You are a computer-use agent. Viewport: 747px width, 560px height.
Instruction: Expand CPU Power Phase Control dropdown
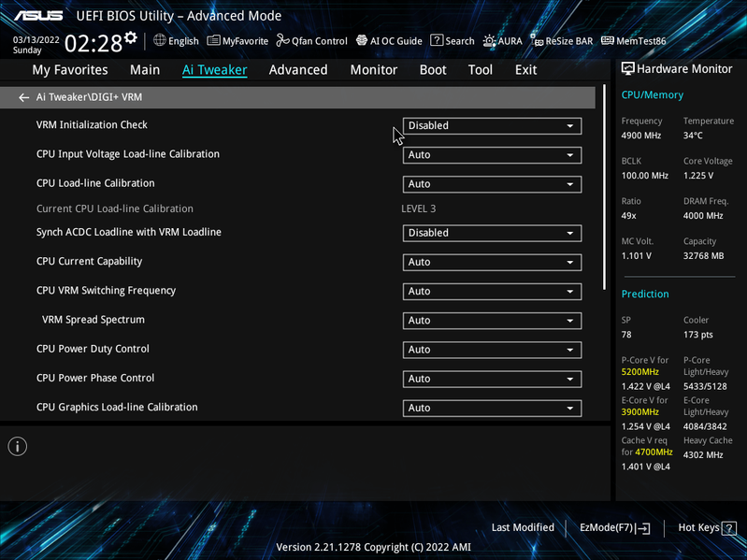tap(492, 379)
